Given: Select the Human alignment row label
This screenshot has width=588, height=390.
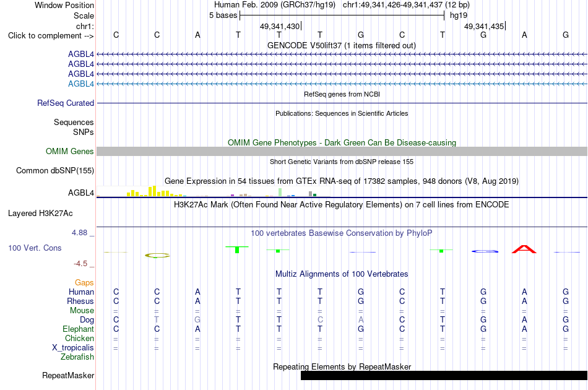Looking at the screenshot, I should click(x=81, y=292).
